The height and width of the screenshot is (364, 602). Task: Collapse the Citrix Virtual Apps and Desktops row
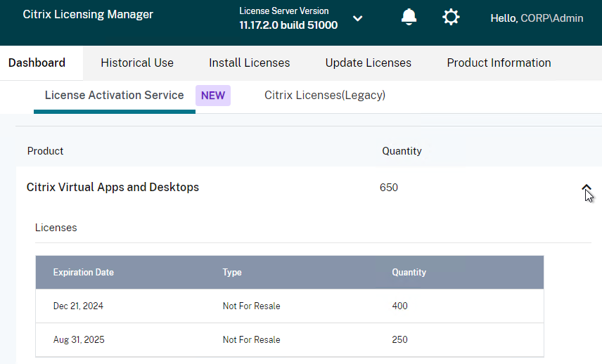pos(586,187)
